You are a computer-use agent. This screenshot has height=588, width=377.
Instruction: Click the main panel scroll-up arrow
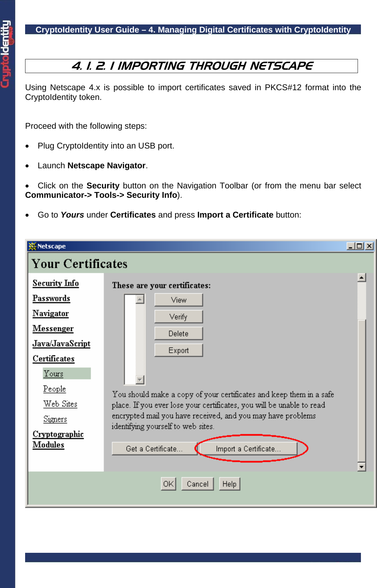pos(362,278)
